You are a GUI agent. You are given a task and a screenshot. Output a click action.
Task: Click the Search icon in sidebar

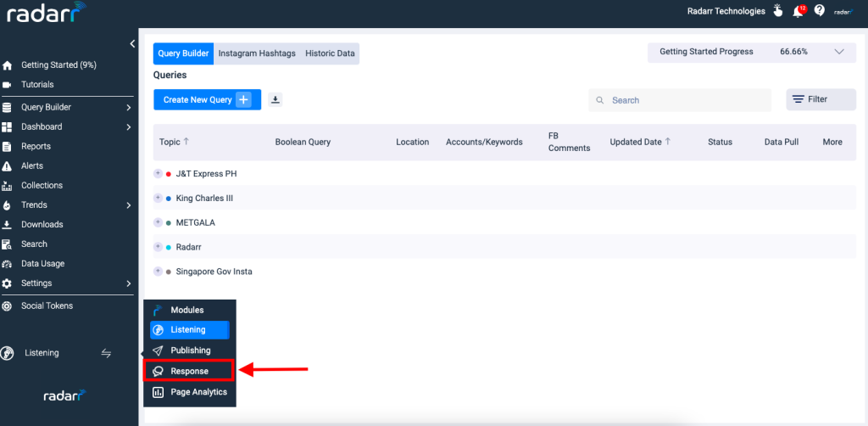tap(7, 244)
